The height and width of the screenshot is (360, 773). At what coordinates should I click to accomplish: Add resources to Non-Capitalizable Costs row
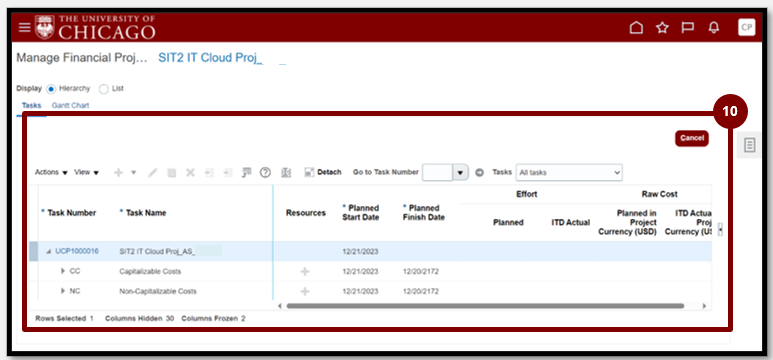click(x=305, y=291)
